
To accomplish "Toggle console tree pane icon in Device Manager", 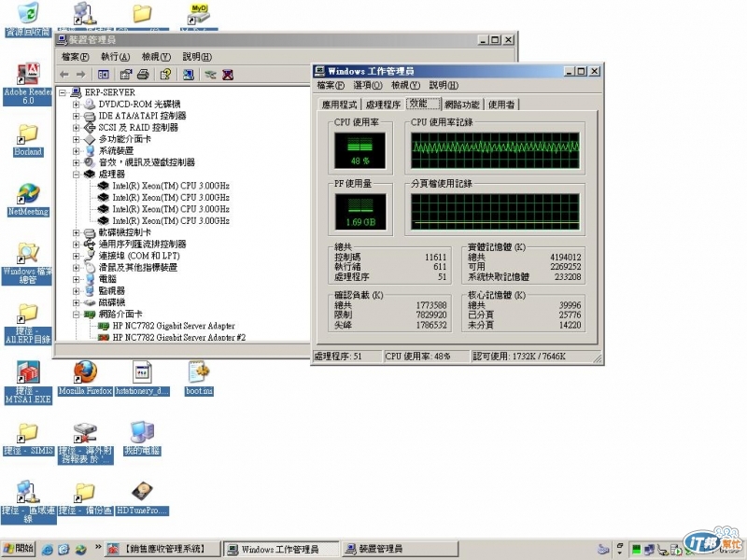I will coord(103,75).
